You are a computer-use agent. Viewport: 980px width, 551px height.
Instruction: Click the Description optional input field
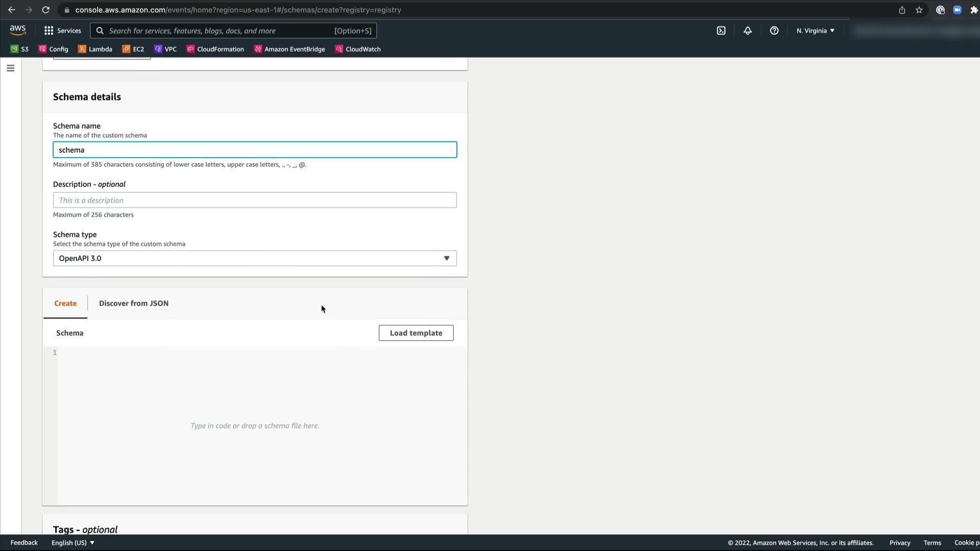255,201
